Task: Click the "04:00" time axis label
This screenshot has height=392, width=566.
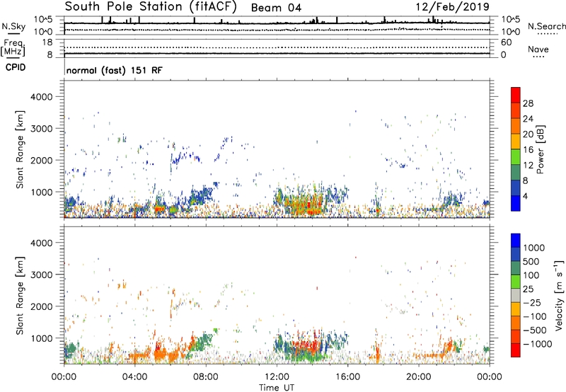Action: (134, 377)
